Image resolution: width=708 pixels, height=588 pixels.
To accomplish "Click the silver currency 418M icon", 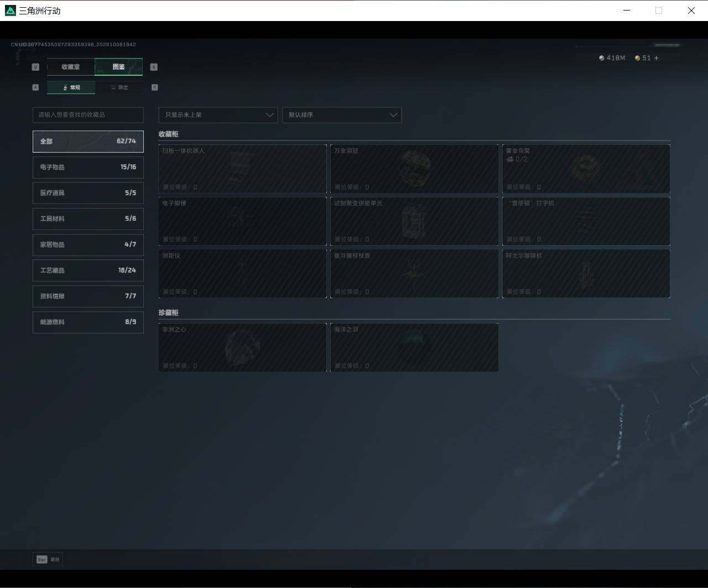I will pos(602,58).
